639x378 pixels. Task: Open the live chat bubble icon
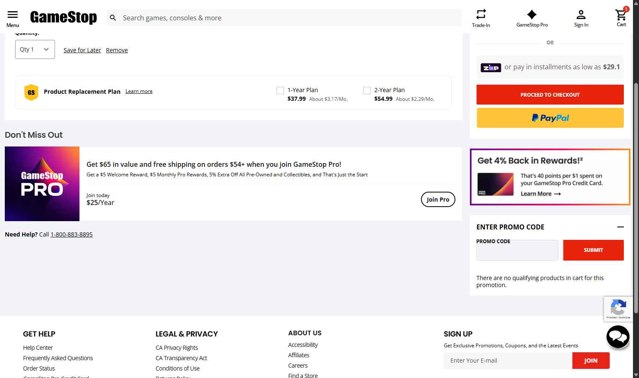pyautogui.click(x=617, y=336)
